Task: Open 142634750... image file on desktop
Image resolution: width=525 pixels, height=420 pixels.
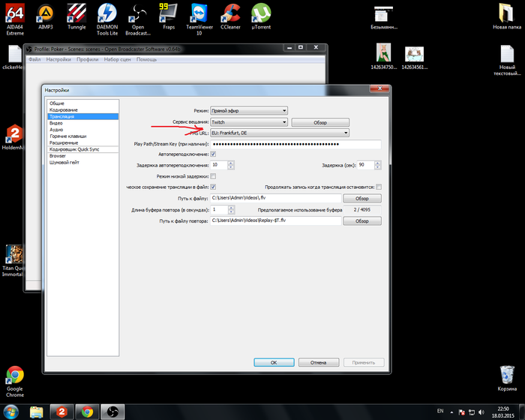Action: pos(384,56)
